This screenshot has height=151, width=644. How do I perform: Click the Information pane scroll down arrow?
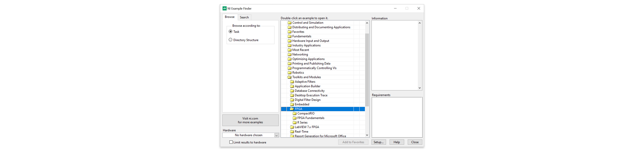click(x=420, y=88)
